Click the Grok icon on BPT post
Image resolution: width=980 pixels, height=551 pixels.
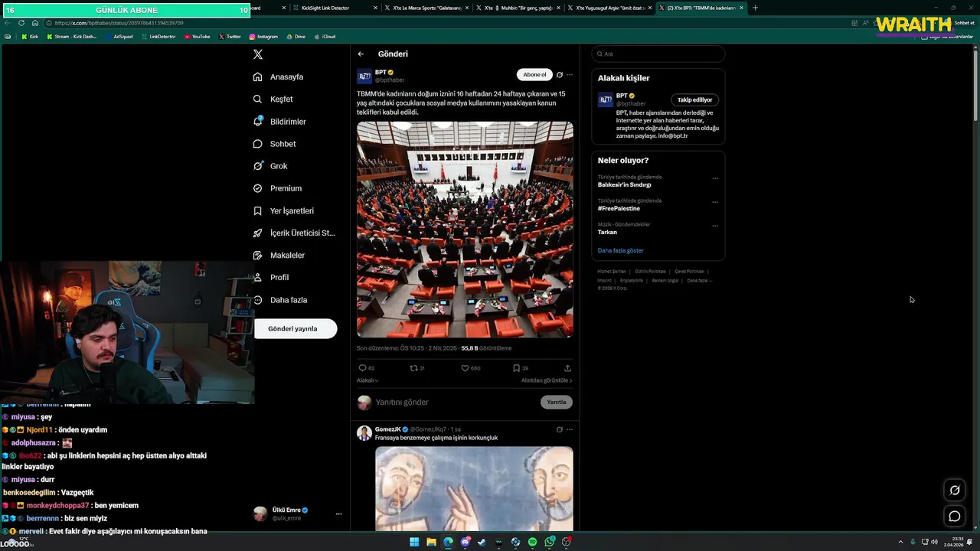coord(560,75)
